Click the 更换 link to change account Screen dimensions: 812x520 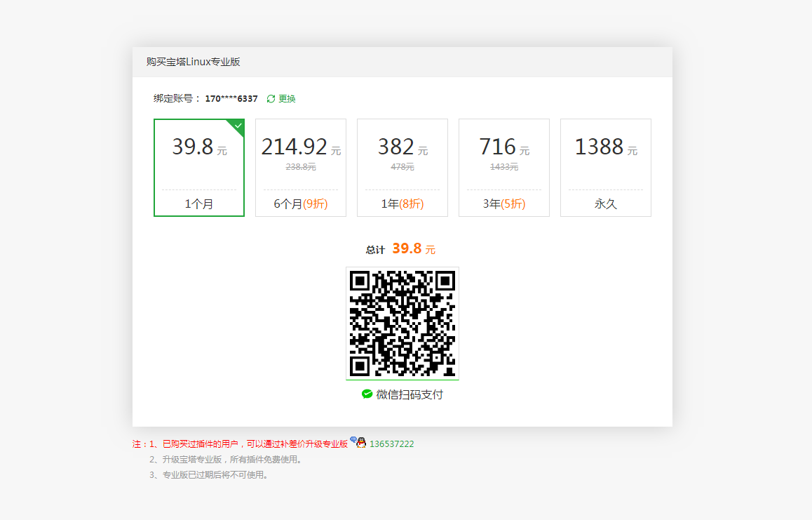[287, 98]
